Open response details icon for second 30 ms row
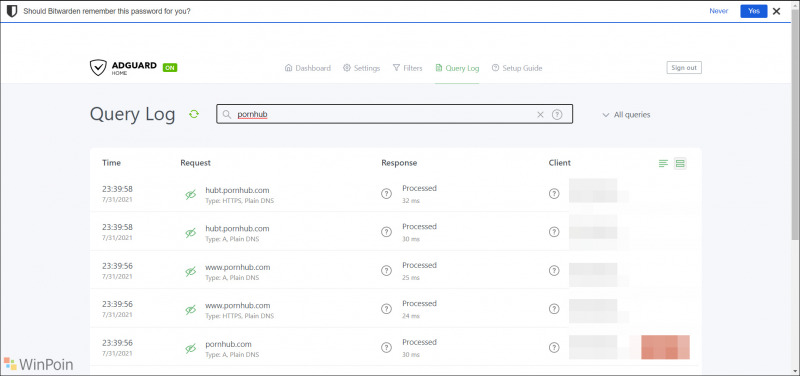800x376 pixels. [386, 232]
